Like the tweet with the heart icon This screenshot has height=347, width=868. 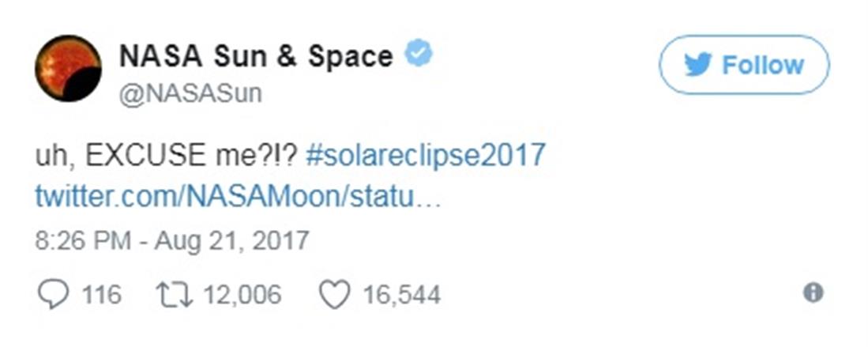pyautogui.click(x=333, y=295)
